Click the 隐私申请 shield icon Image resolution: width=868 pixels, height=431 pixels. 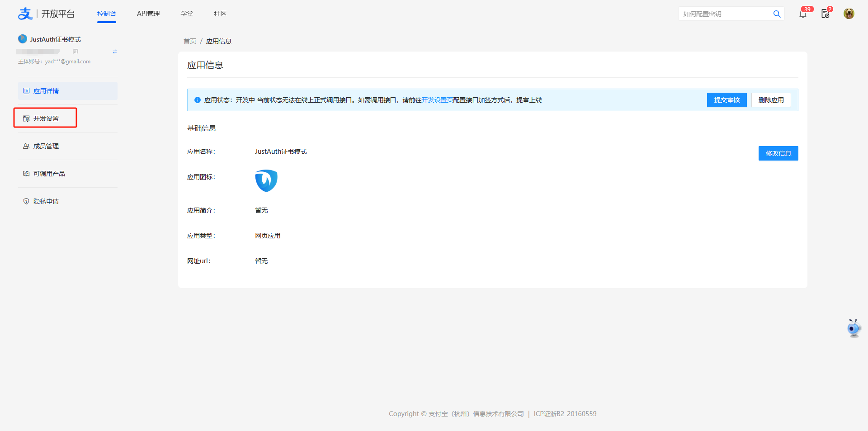pos(26,201)
